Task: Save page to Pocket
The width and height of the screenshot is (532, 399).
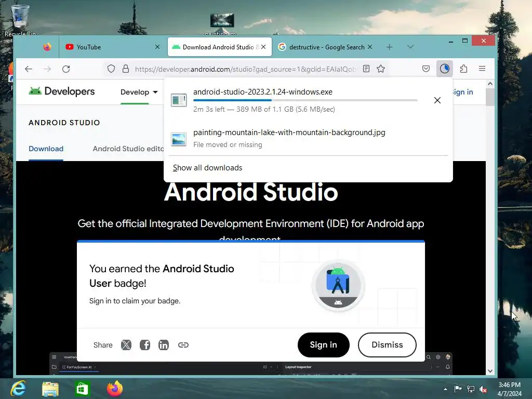Action: [x=426, y=69]
